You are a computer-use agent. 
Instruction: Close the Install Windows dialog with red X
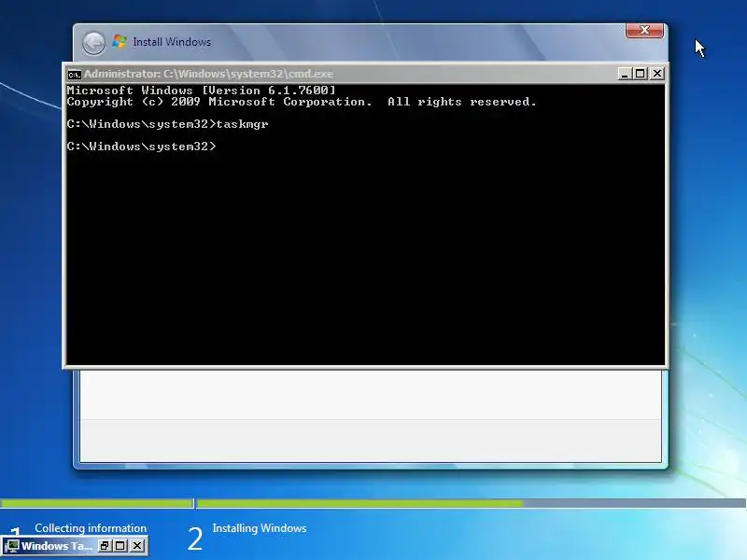(x=644, y=30)
